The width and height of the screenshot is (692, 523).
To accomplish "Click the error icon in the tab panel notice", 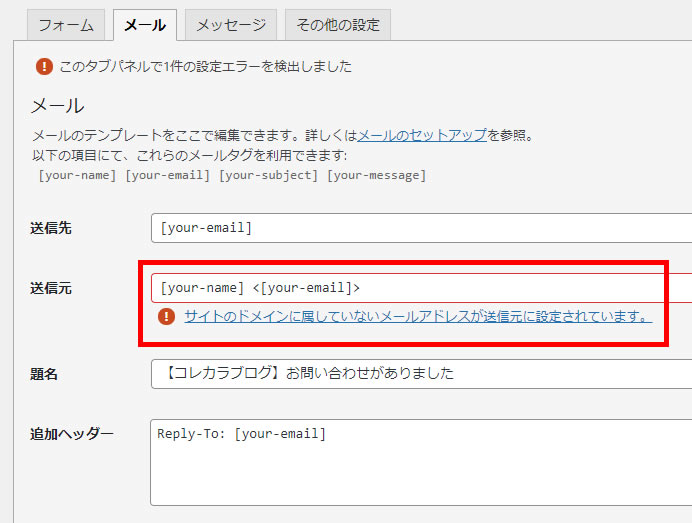I will click(x=44, y=67).
